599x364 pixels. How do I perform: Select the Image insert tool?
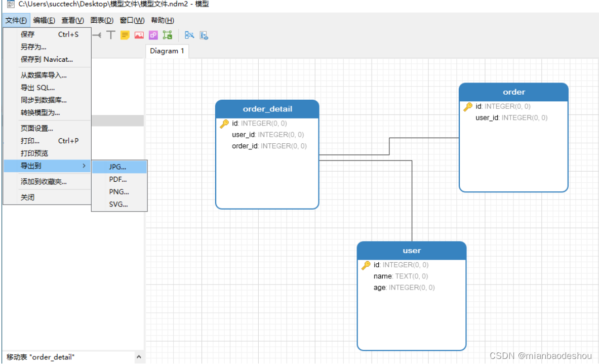pos(139,35)
